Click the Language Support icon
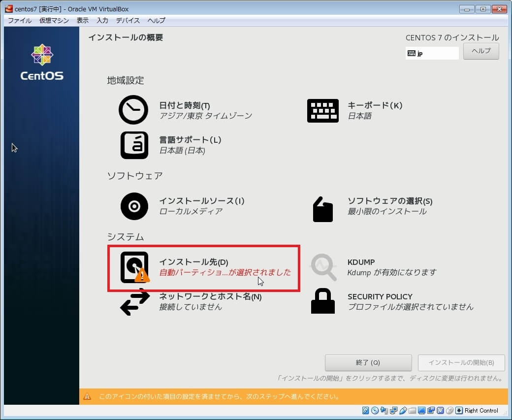The width and height of the screenshot is (512, 420). pos(134,145)
